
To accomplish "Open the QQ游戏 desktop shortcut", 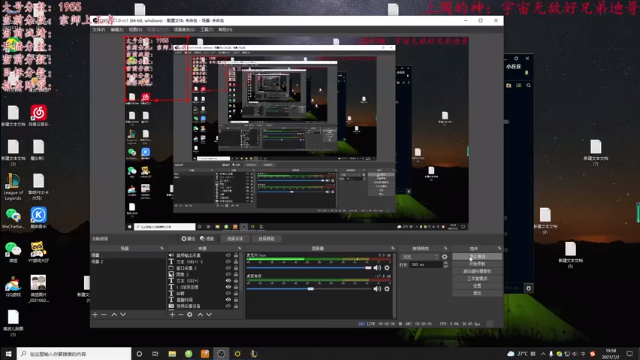I will point(13,286).
